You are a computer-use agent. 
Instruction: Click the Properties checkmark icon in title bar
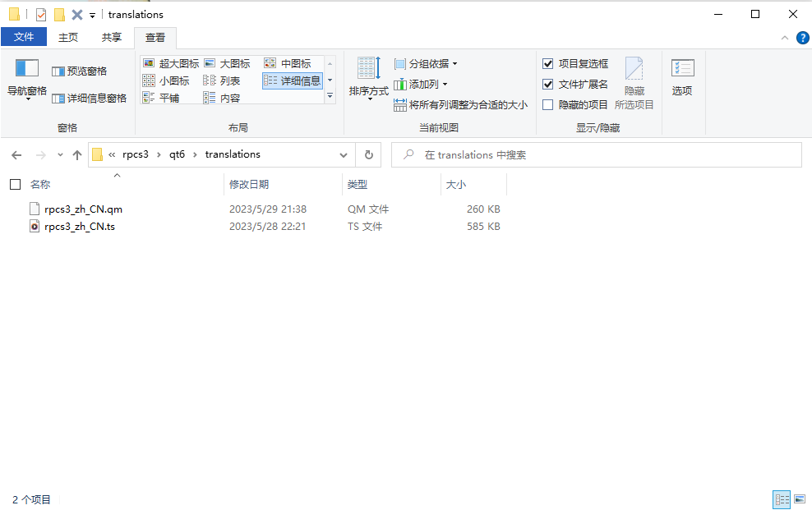click(x=41, y=15)
